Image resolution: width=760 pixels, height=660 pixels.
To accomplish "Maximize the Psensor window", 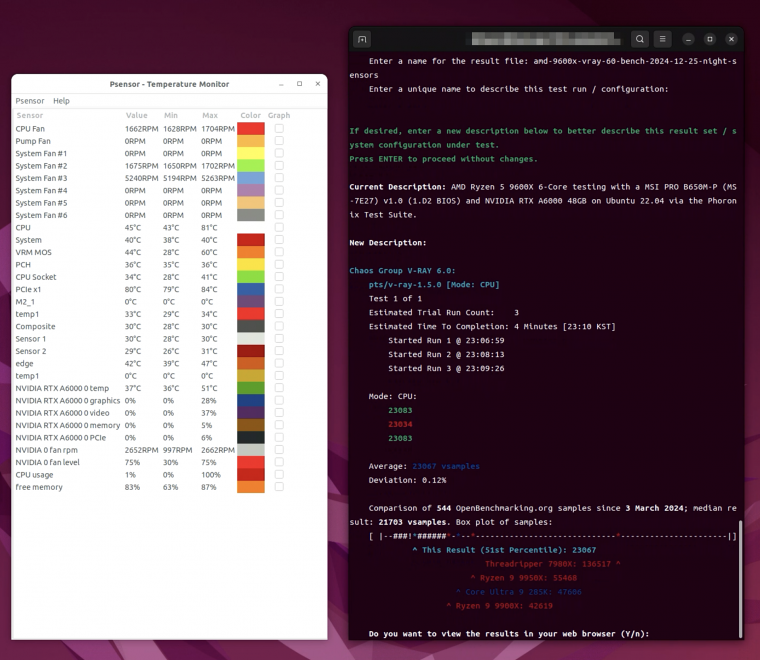I will 300,84.
